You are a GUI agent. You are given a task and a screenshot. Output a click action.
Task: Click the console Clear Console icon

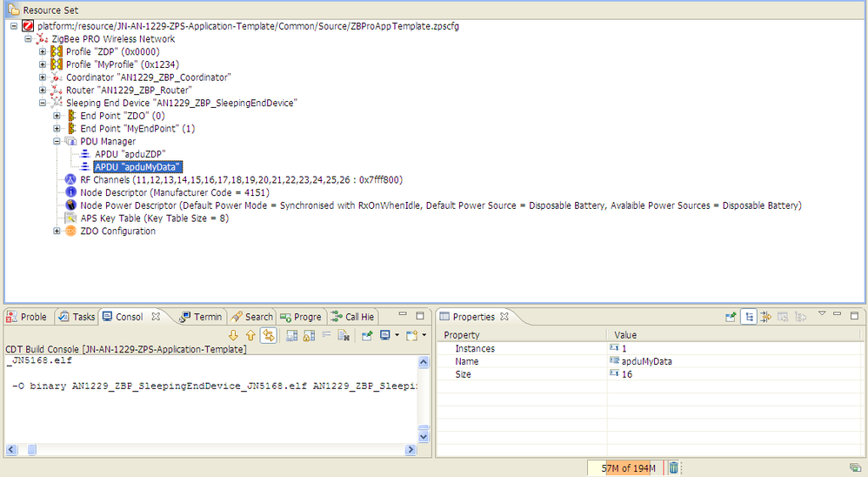[x=344, y=335]
